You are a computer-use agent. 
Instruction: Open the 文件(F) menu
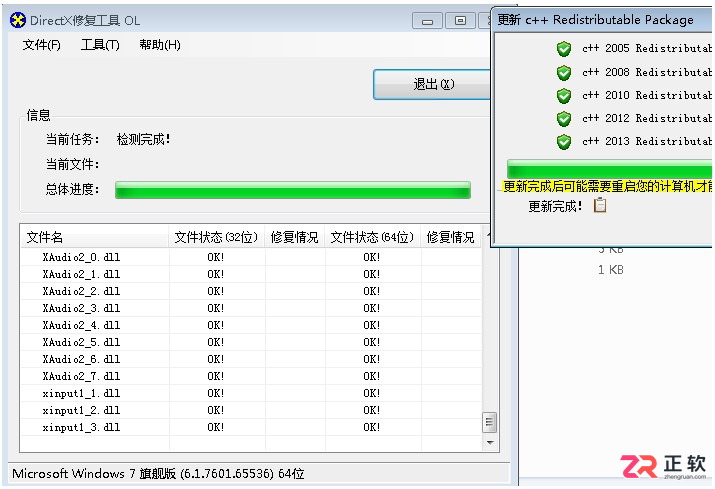[x=41, y=45]
